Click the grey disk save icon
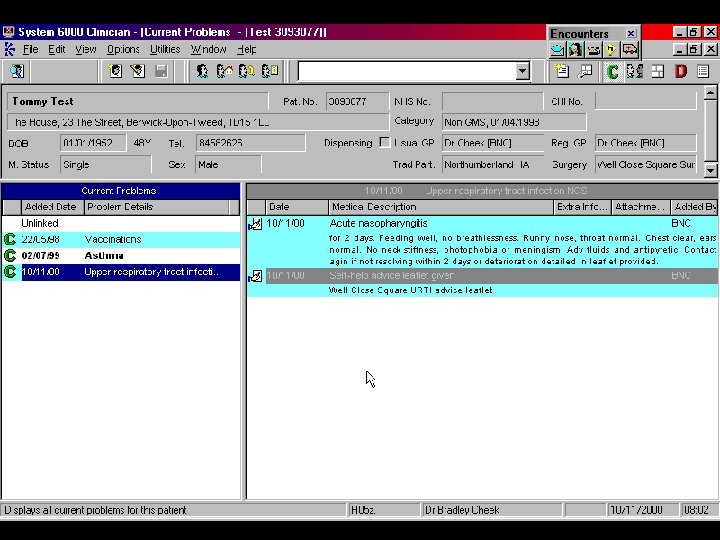 click(161, 71)
